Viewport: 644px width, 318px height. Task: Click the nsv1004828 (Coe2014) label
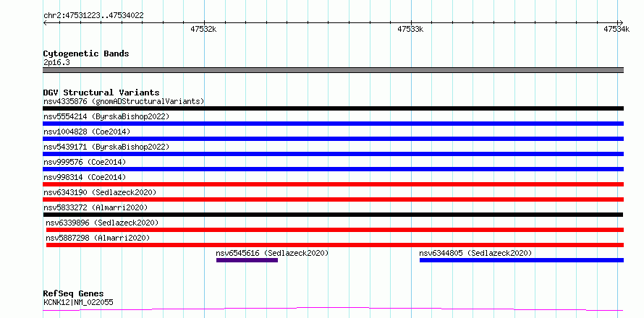click(87, 132)
